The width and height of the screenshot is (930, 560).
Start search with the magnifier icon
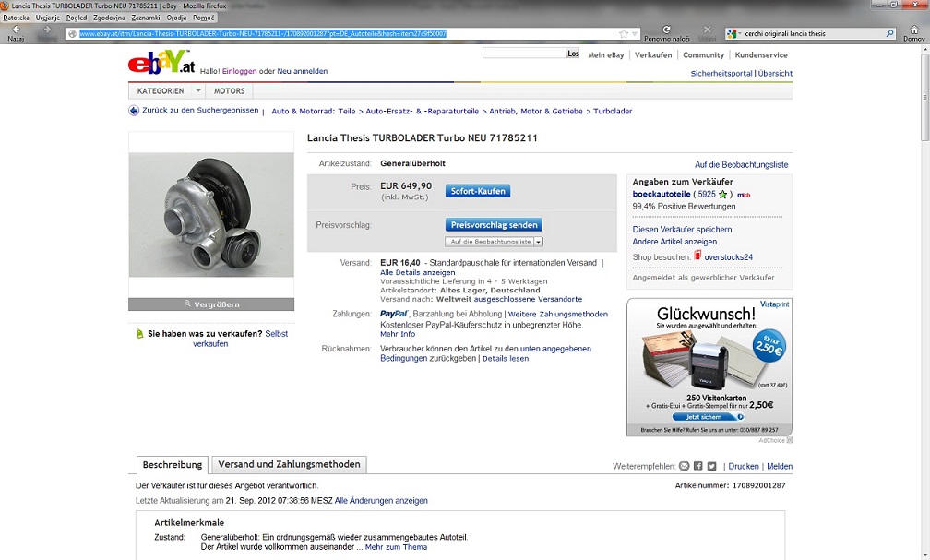coord(889,34)
